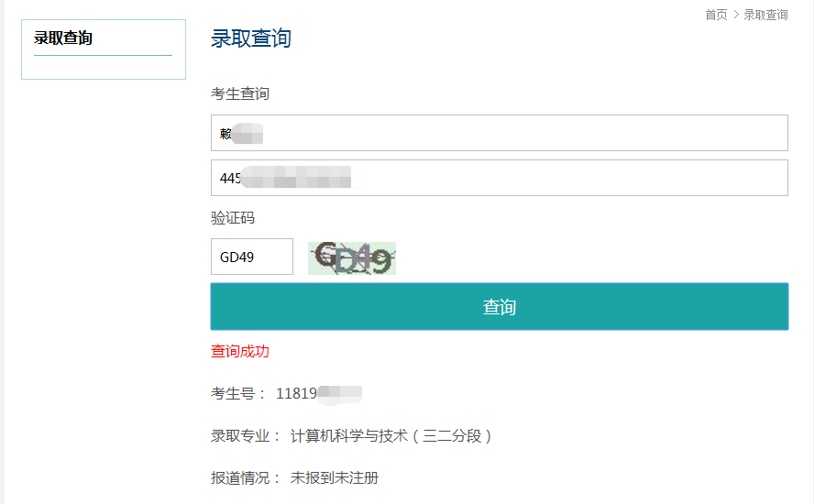This screenshot has height=504, width=814.
Task: Click the 考生查询 section label
Action: (240, 93)
